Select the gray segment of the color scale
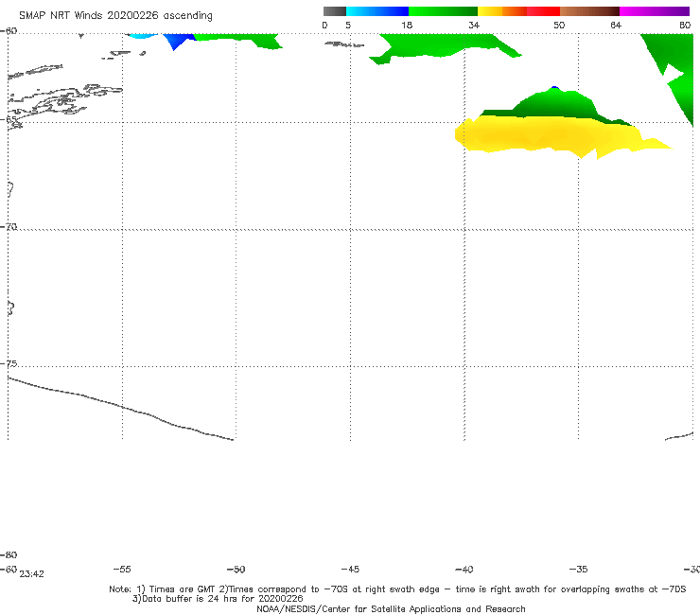Image resolution: width=700 pixels, height=615 pixels. 335,11
